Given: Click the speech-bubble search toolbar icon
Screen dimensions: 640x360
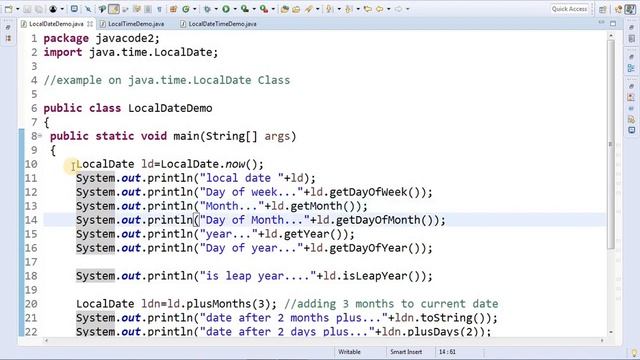Looking at the screenshot, I should [102, 9].
